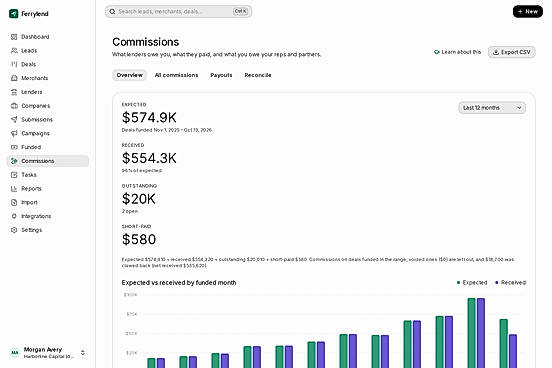This screenshot has width=552, height=368.
Task: Click the $580 short-paid value
Action: 139,239
